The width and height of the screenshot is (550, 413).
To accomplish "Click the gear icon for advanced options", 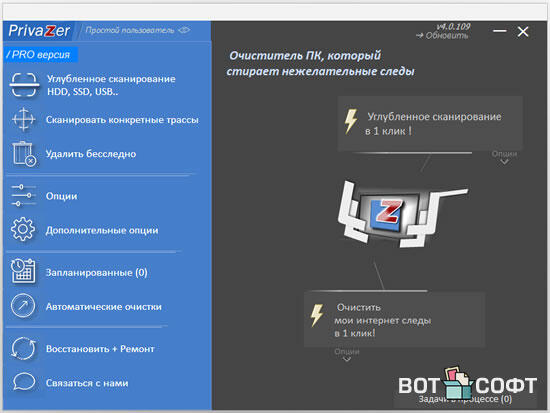I will click(23, 229).
